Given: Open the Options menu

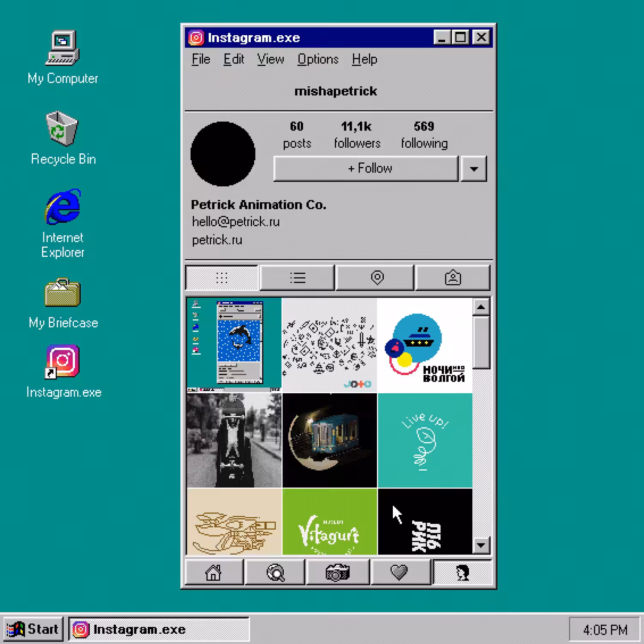Looking at the screenshot, I should click(x=318, y=59).
